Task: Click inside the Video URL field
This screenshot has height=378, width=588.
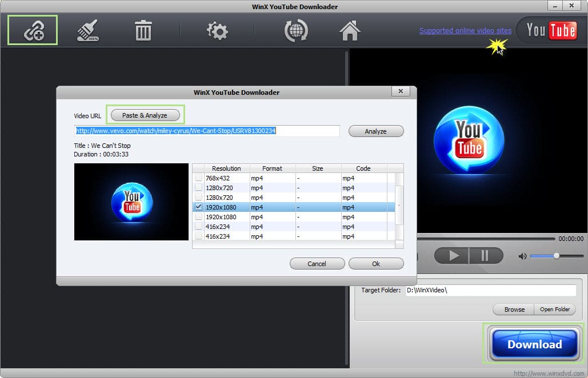Action: pyautogui.click(x=207, y=131)
